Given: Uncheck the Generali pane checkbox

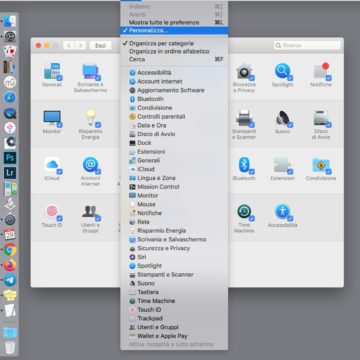Looking at the screenshot, I should pos(60,78).
